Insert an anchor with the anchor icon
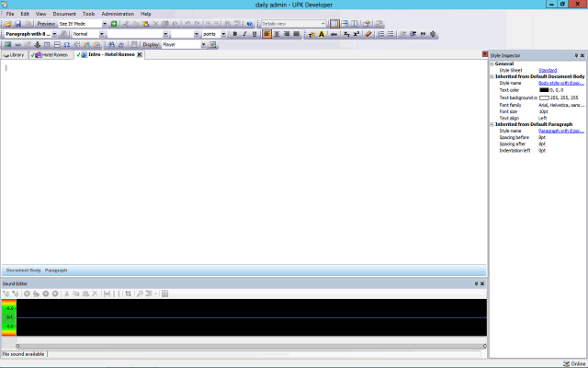Image resolution: width=588 pixels, height=368 pixels. tap(37, 45)
